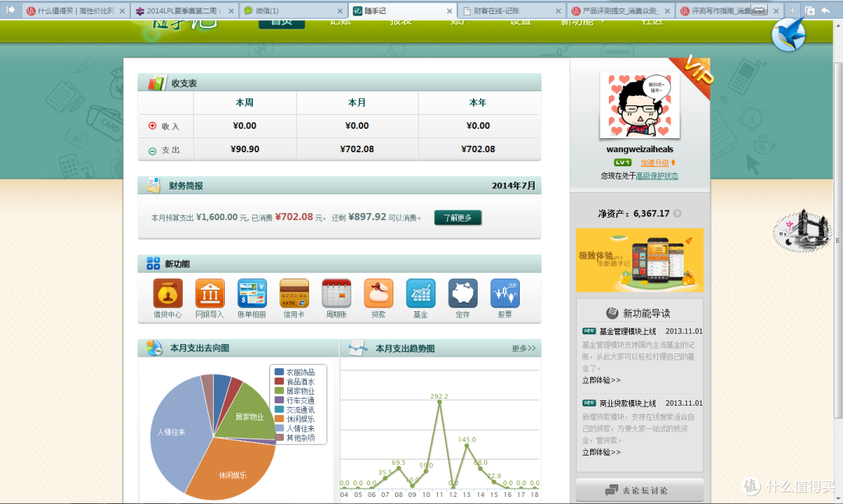
Task: Click the 新功能 blue grid icon
Action: [153, 263]
